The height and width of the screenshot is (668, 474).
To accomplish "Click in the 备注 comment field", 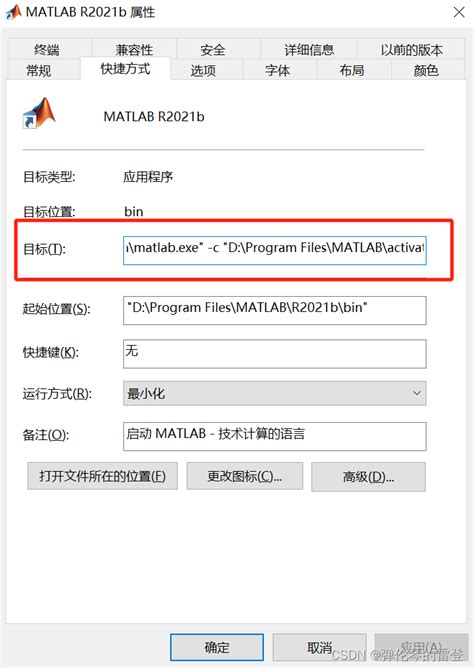I will click(x=275, y=436).
